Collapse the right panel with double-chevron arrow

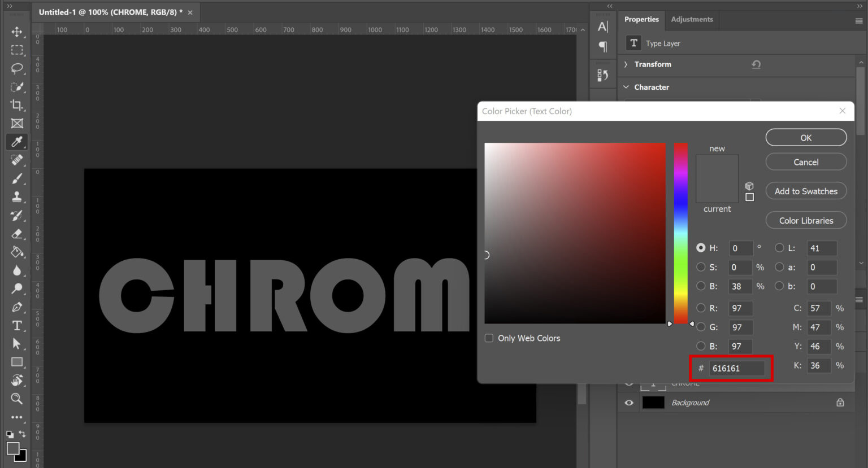tap(610, 6)
